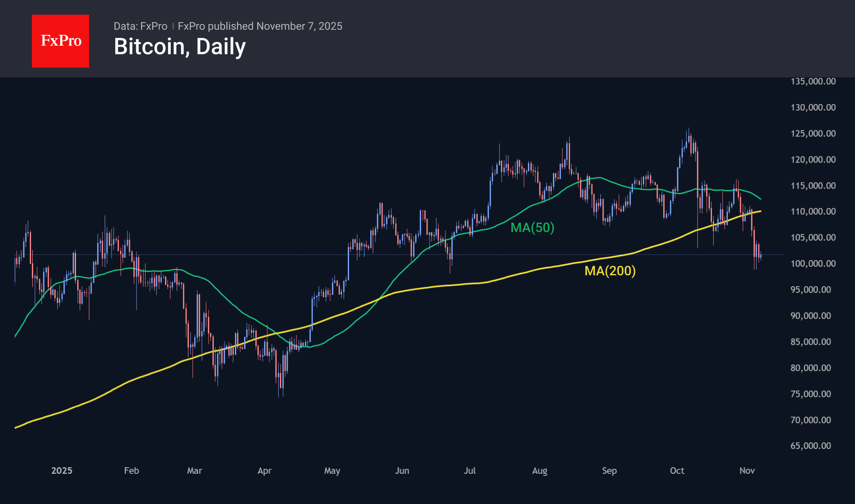Click the 2025 label on time axis
Viewport: 855px width, 504px height.
point(62,471)
